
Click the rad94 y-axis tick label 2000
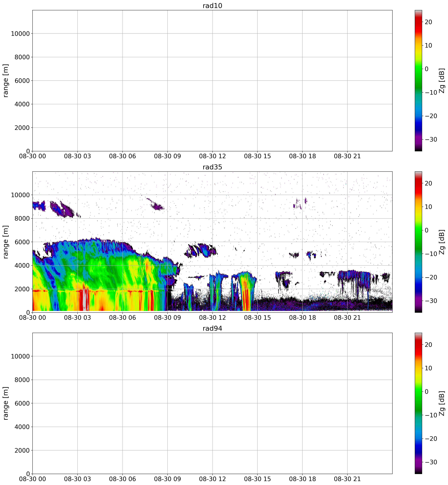[22, 450]
